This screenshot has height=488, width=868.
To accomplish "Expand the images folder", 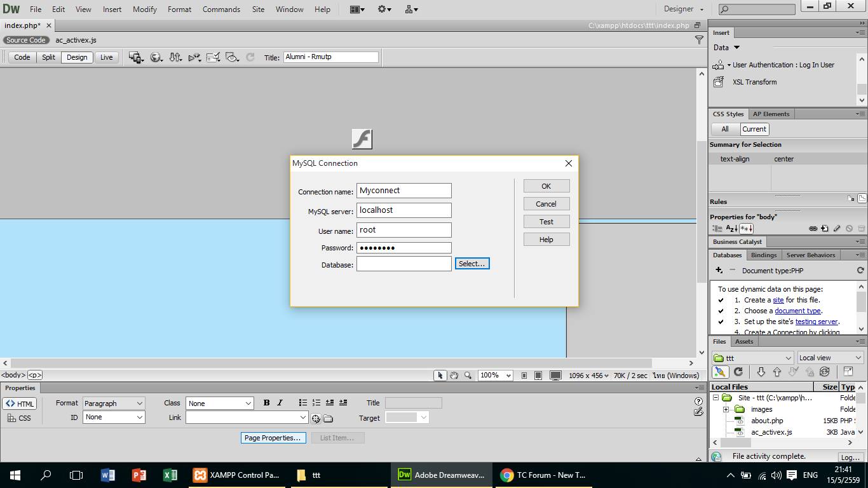I will tap(726, 409).
